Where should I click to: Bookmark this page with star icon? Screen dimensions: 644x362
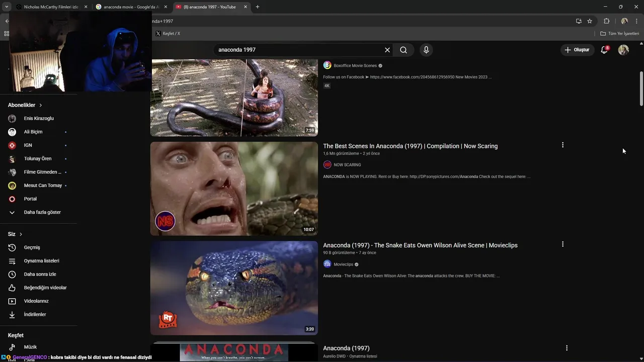(590, 21)
